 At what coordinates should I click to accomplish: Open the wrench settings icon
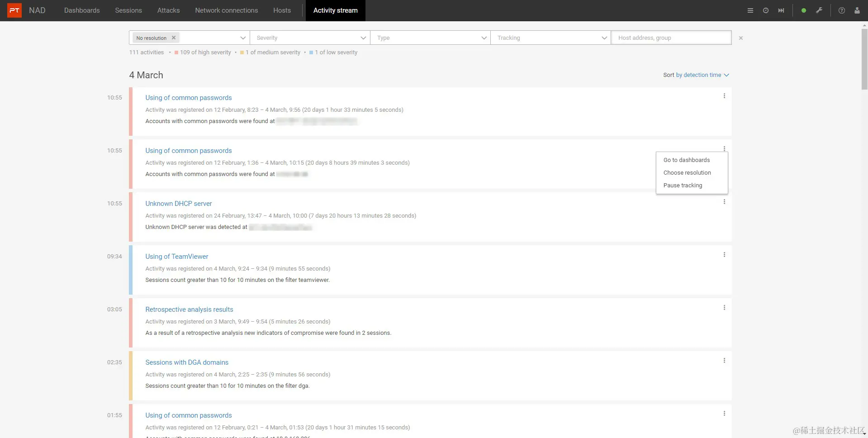(819, 10)
